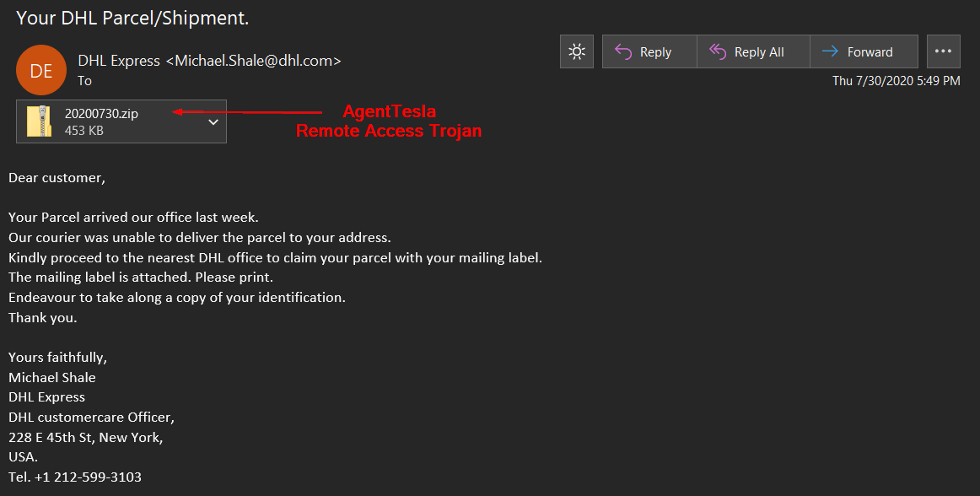Viewport: 980px width, 496px height.
Task: Click the Dear customer greeting line
Action: (57, 178)
